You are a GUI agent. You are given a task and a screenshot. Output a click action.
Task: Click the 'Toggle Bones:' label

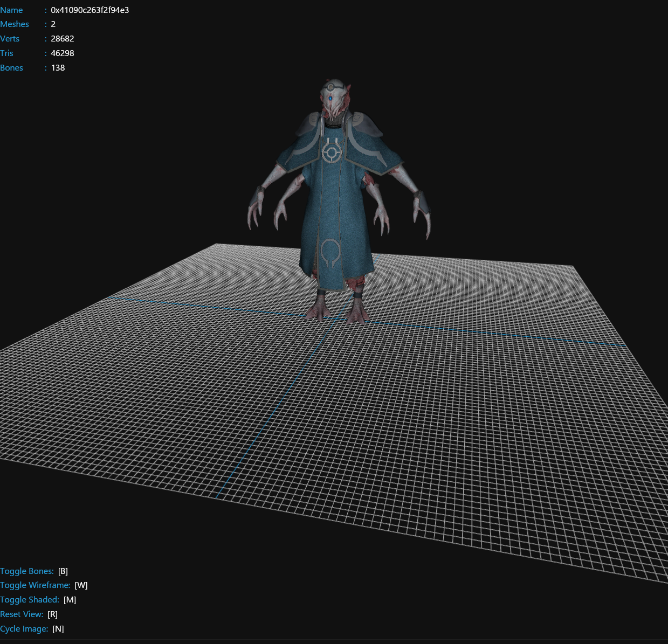point(27,571)
